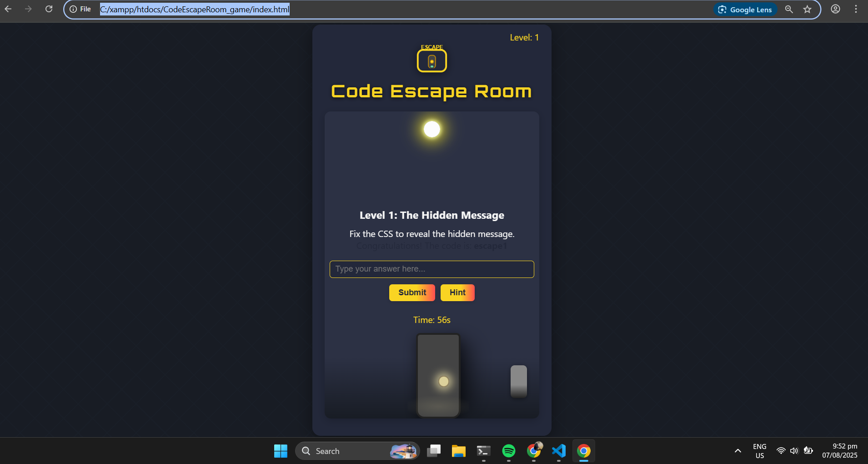This screenshot has height=464, width=868.
Task: Open the browser profile account menu
Action: [x=836, y=9]
